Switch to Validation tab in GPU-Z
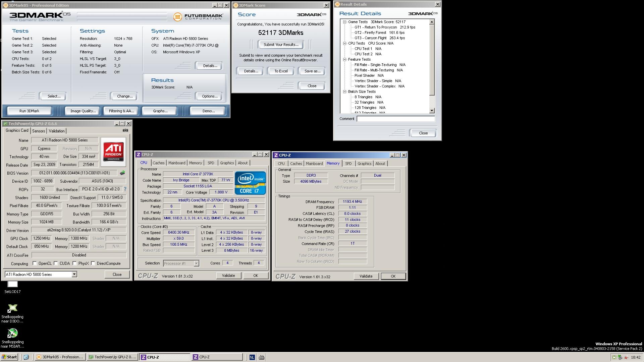 (x=56, y=131)
